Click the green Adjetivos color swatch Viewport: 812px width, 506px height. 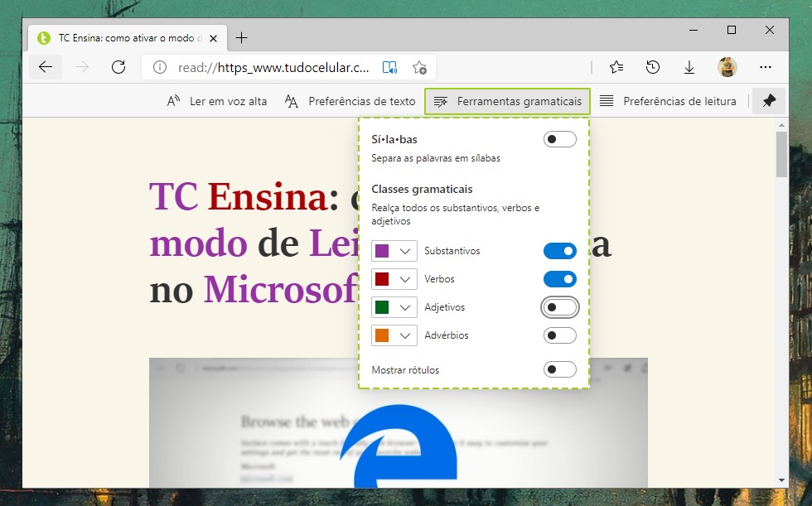tap(382, 307)
